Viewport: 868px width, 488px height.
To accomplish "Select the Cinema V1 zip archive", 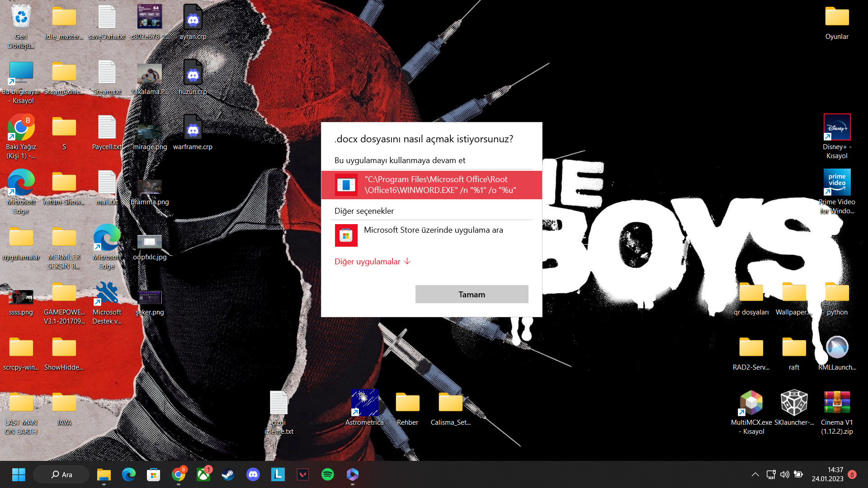I will point(837,403).
